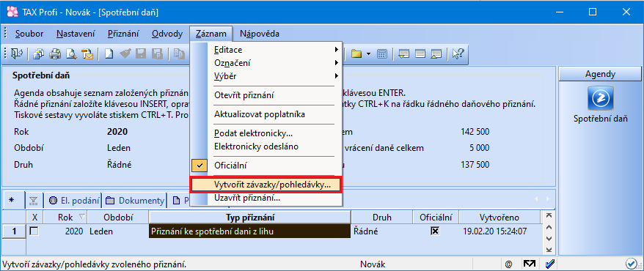
Task: Click the list icon with up arrow
Action: point(436,53)
